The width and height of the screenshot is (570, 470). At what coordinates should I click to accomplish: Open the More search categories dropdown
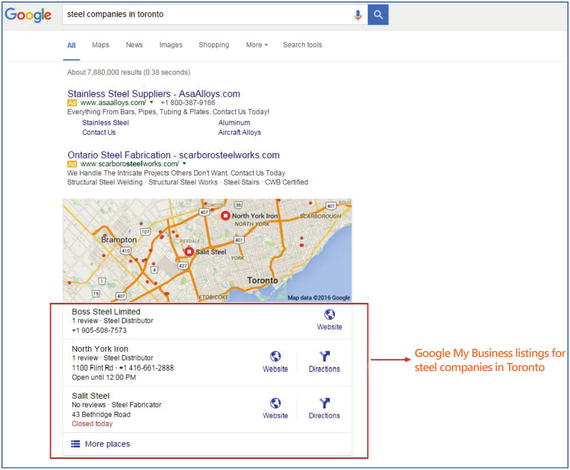257,45
